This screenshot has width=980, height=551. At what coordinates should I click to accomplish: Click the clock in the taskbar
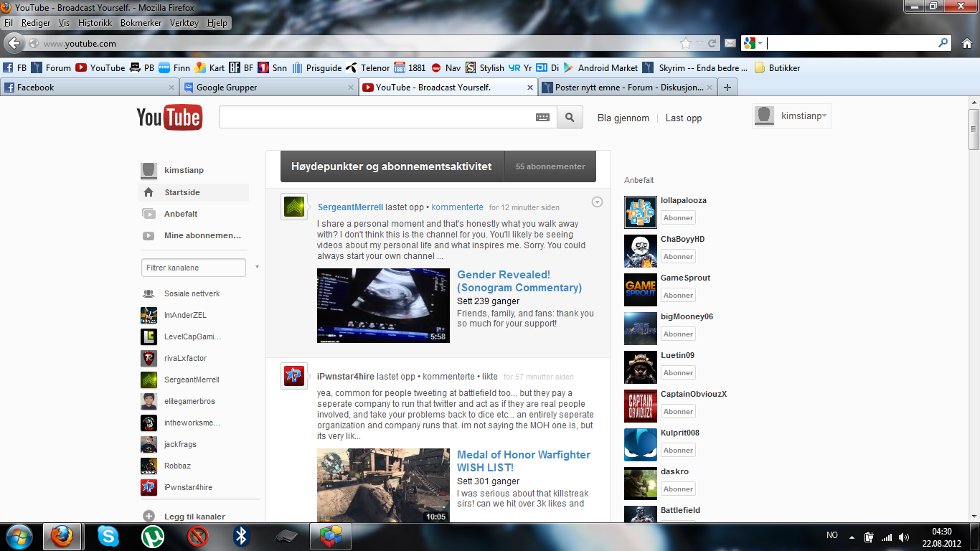(x=942, y=537)
